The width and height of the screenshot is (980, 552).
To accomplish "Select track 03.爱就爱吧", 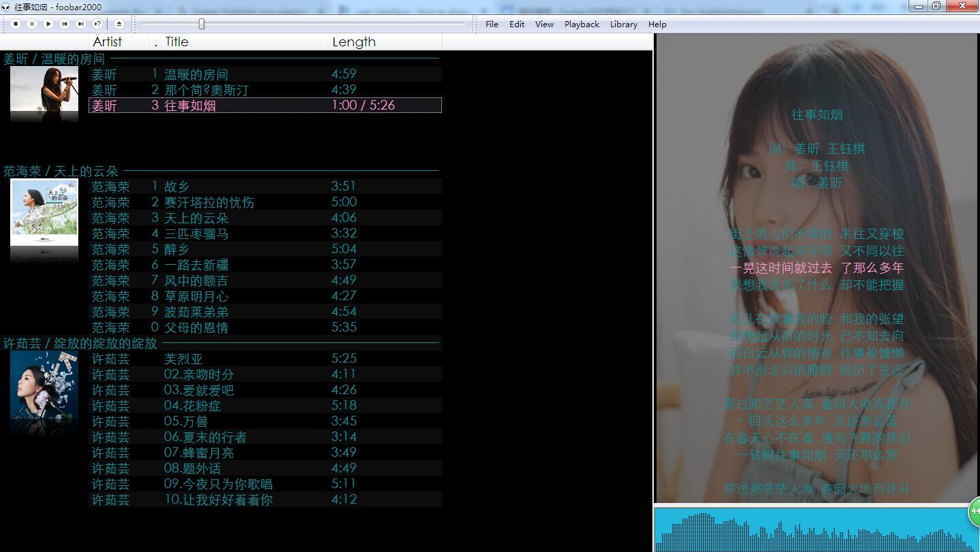I will pos(266,389).
